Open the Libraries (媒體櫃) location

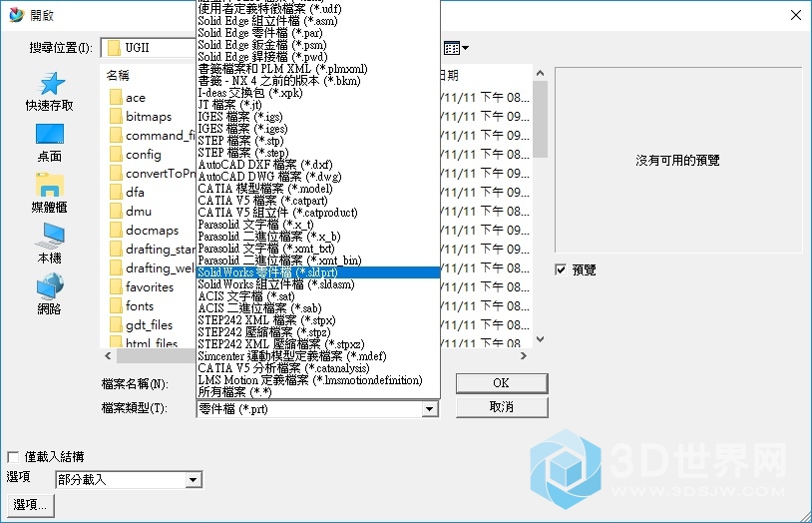point(50,194)
